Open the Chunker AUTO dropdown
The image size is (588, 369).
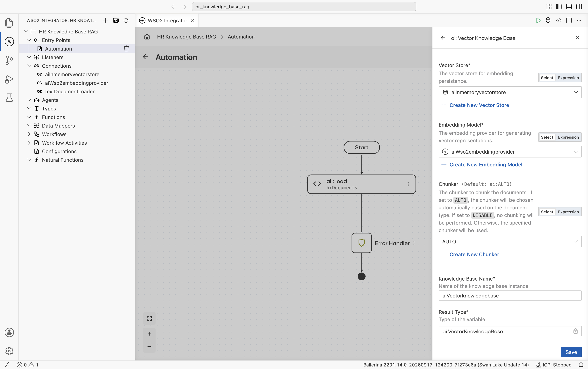(510, 242)
